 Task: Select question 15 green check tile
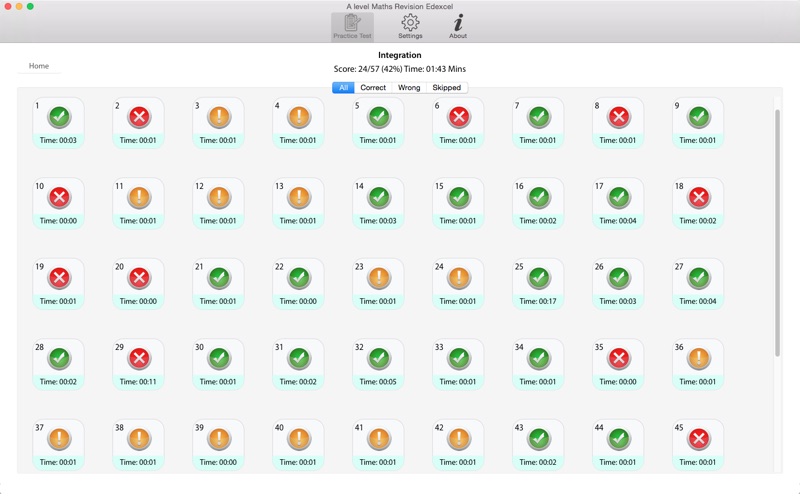click(x=458, y=204)
